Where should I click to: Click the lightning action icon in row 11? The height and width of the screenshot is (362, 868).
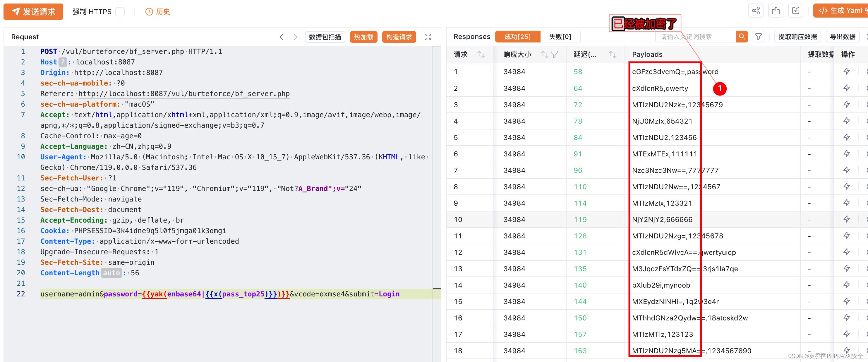coord(846,235)
